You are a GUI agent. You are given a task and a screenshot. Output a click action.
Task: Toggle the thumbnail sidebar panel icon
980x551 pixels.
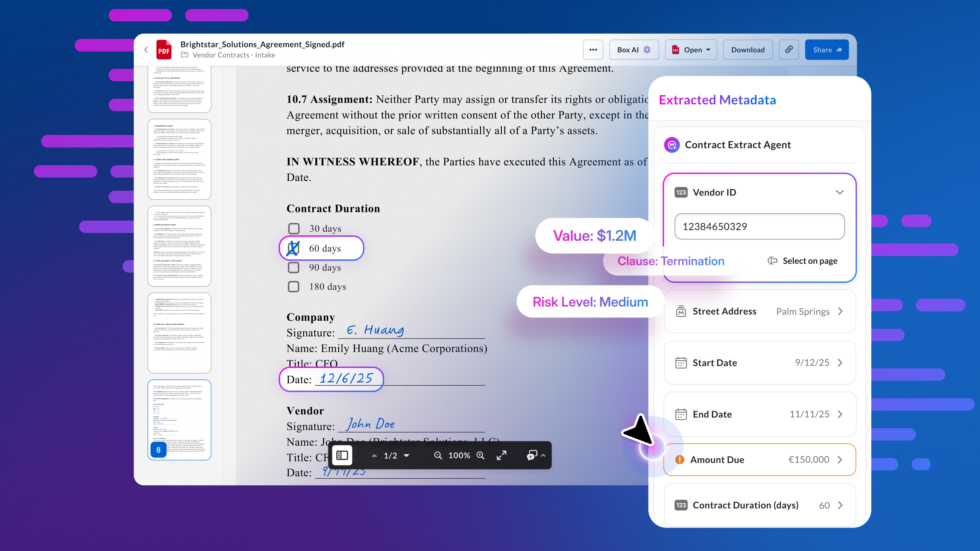[x=342, y=455]
